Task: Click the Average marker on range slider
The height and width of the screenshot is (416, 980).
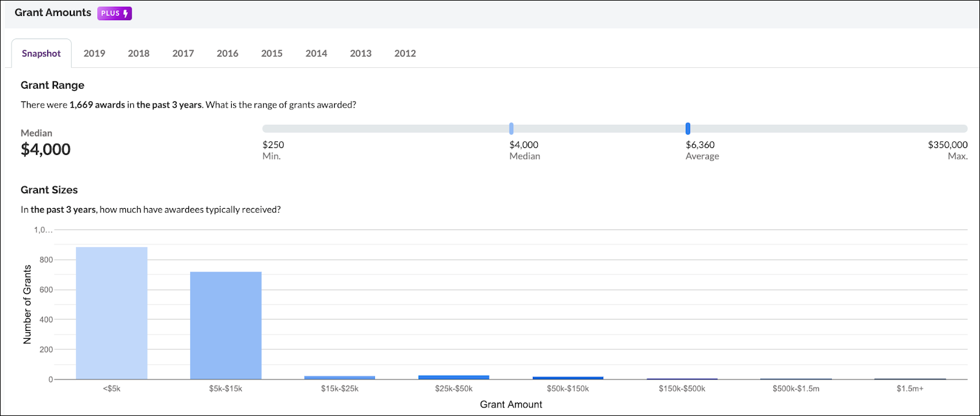Action: (688, 128)
